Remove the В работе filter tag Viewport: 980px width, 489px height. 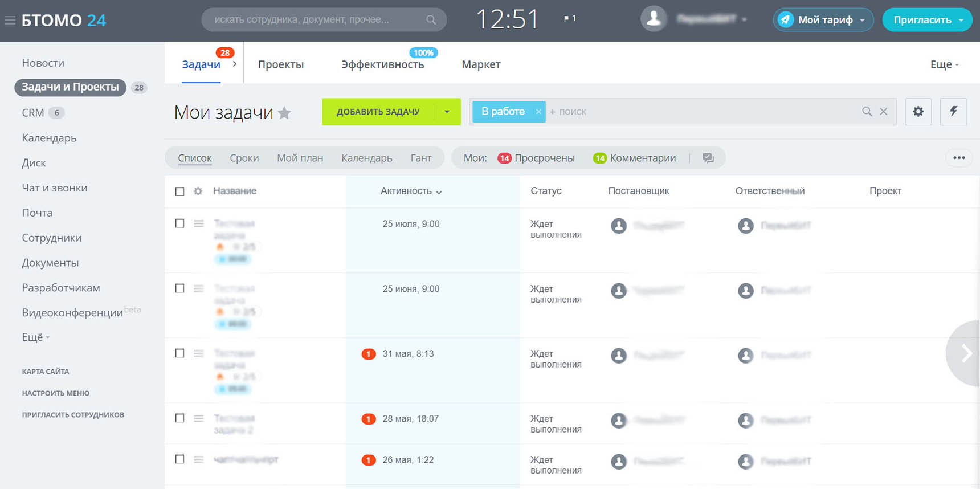[538, 112]
